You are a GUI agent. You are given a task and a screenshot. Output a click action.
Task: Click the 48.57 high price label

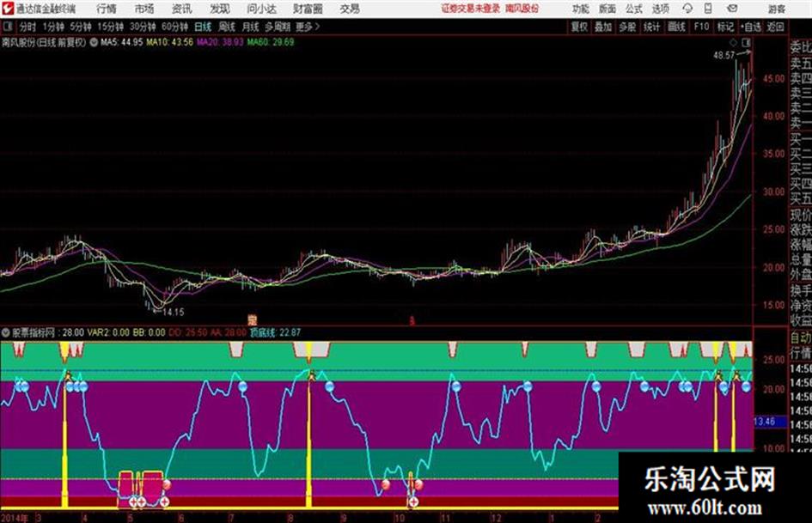(724, 56)
